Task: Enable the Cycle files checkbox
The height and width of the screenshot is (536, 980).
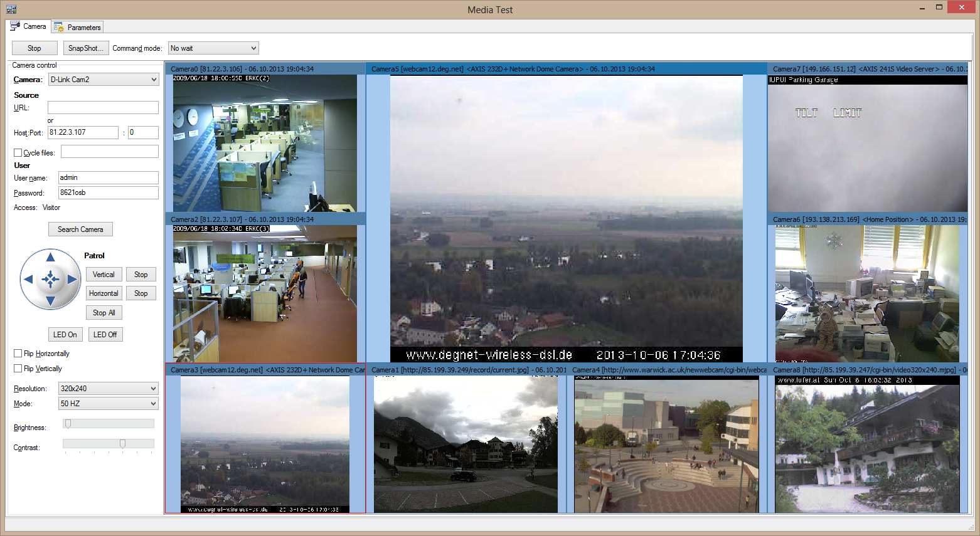Action: click(18, 152)
